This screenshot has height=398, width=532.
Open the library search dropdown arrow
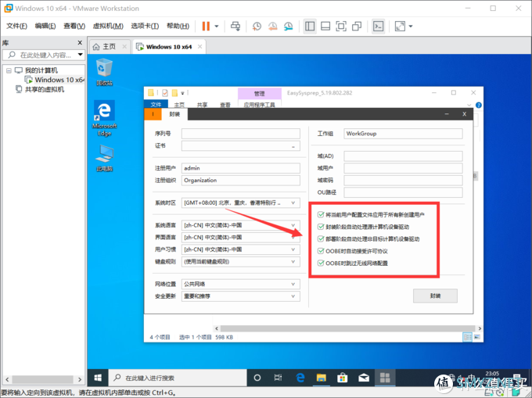81,54
